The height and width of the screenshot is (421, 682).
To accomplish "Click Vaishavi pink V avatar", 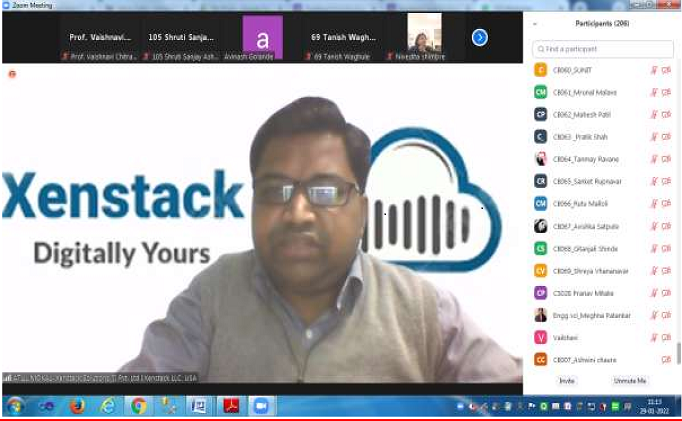I will coord(541,337).
